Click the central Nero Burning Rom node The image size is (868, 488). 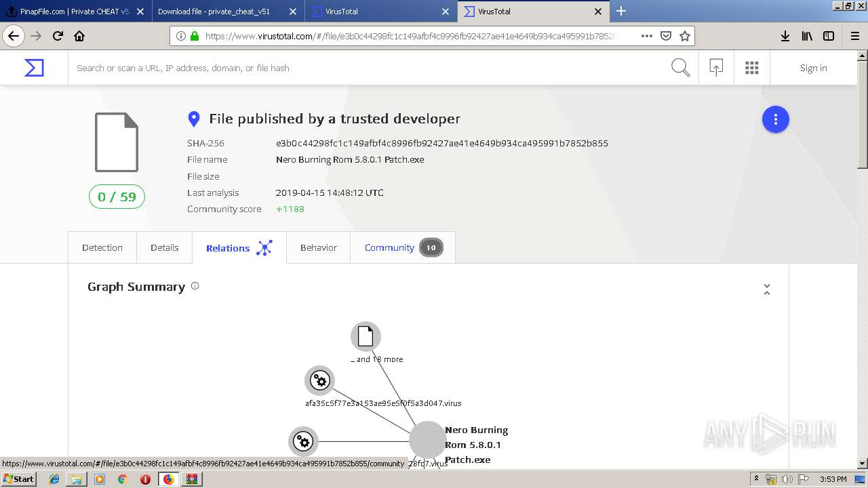point(427,440)
